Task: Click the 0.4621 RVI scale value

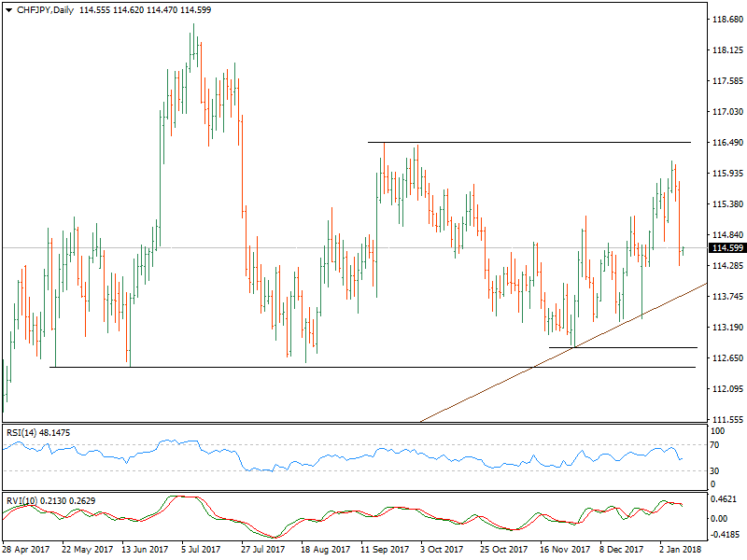Action: pos(726,501)
